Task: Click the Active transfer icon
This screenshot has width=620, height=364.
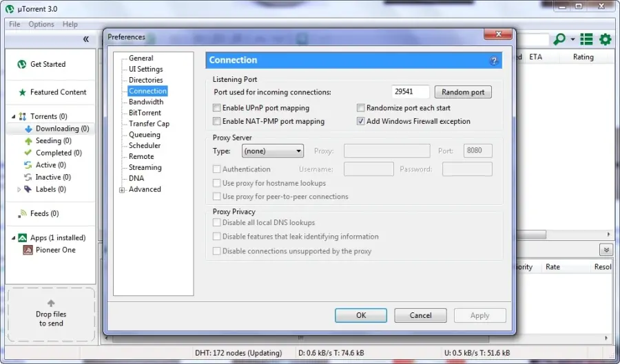Action: click(28, 165)
